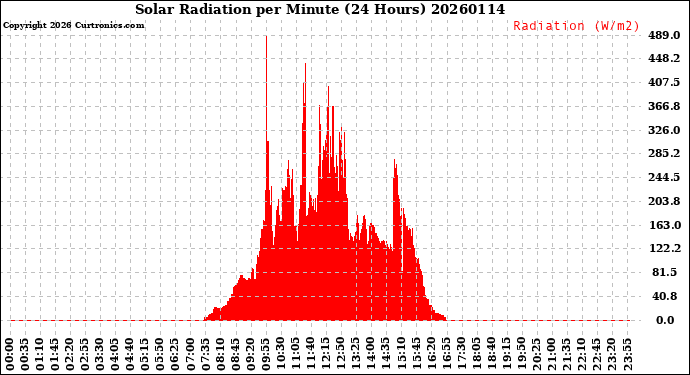
Task: Click the 40.8 y-axis value
Action: (664, 296)
